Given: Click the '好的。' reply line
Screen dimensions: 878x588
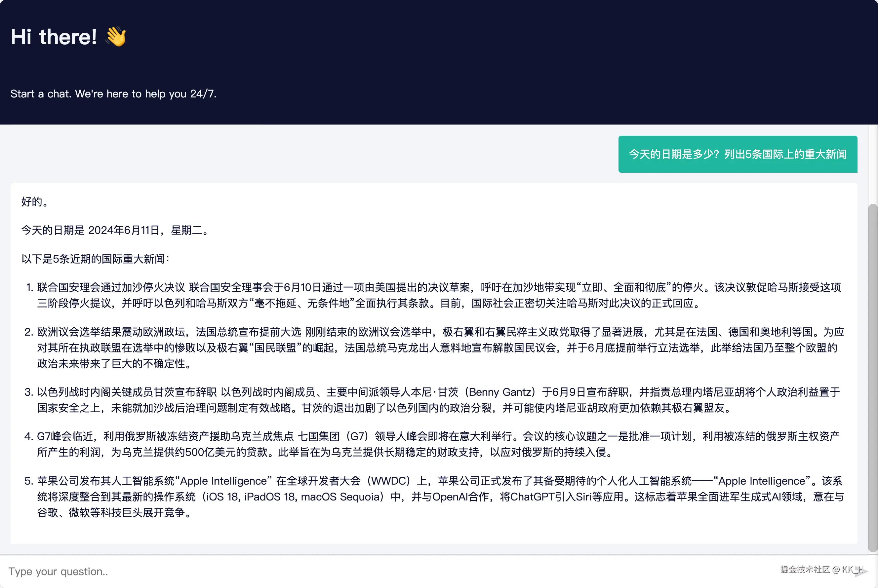Looking at the screenshot, I should (x=35, y=202).
